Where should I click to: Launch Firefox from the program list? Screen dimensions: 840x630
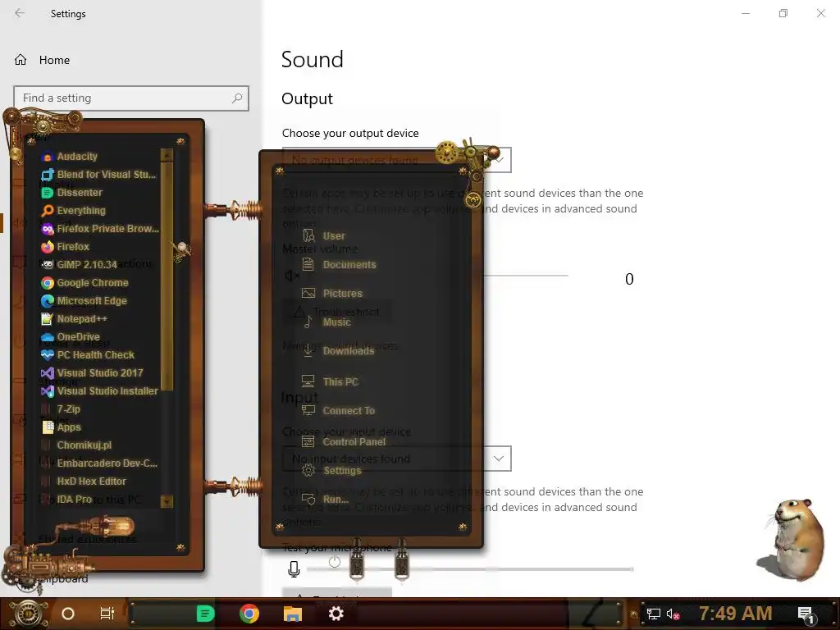66,247
